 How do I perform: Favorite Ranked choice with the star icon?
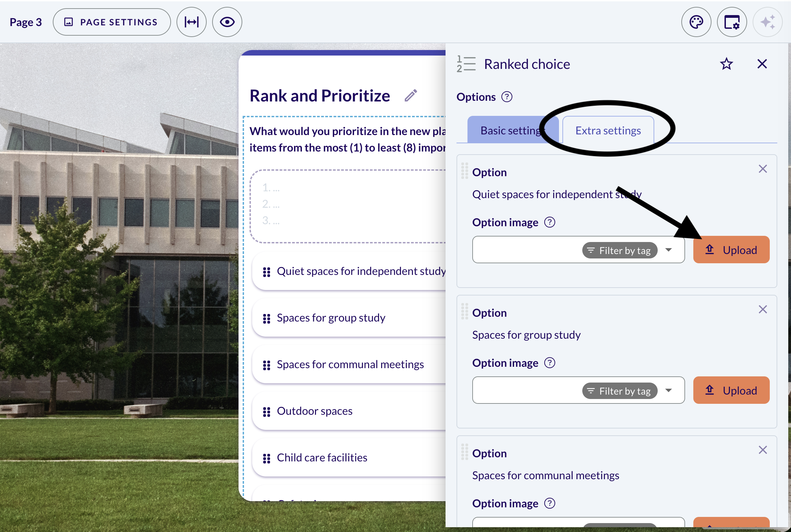pos(726,64)
